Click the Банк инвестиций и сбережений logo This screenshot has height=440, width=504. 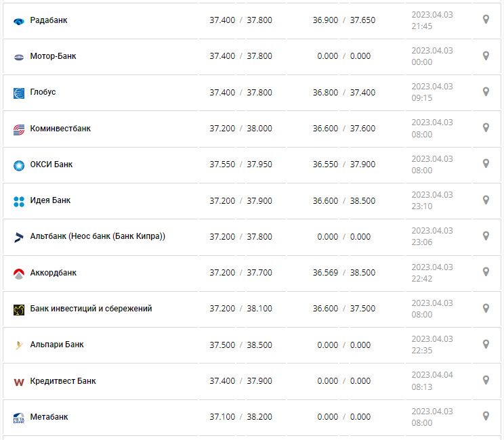[19, 309]
